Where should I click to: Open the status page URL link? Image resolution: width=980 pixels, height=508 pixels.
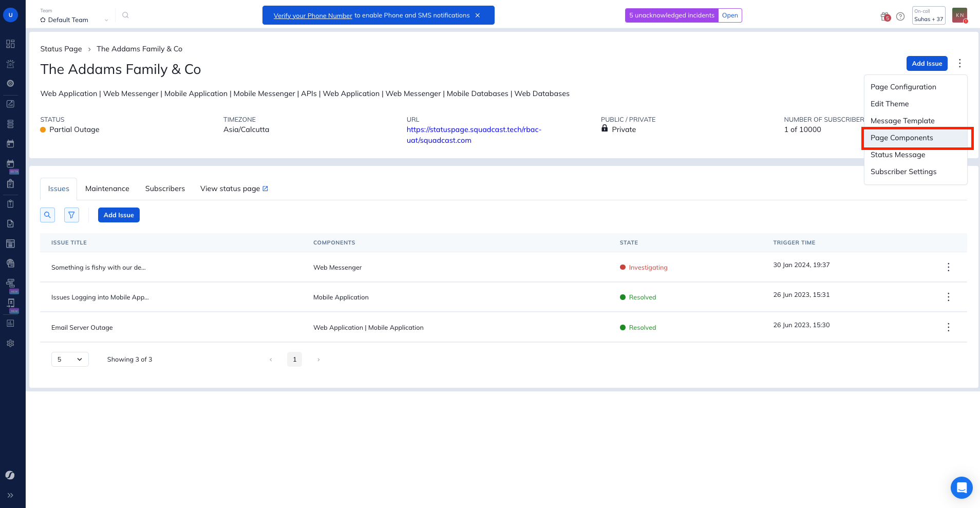pyautogui.click(x=474, y=135)
